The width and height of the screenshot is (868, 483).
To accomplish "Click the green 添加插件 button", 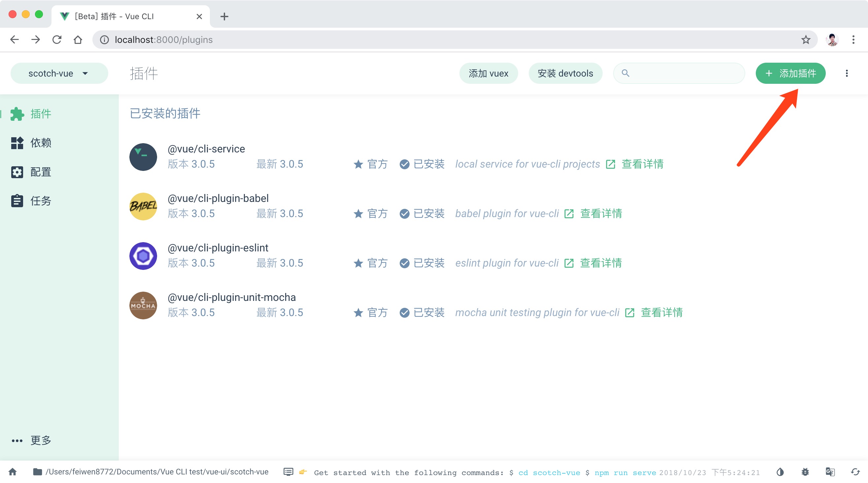I will pyautogui.click(x=790, y=73).
